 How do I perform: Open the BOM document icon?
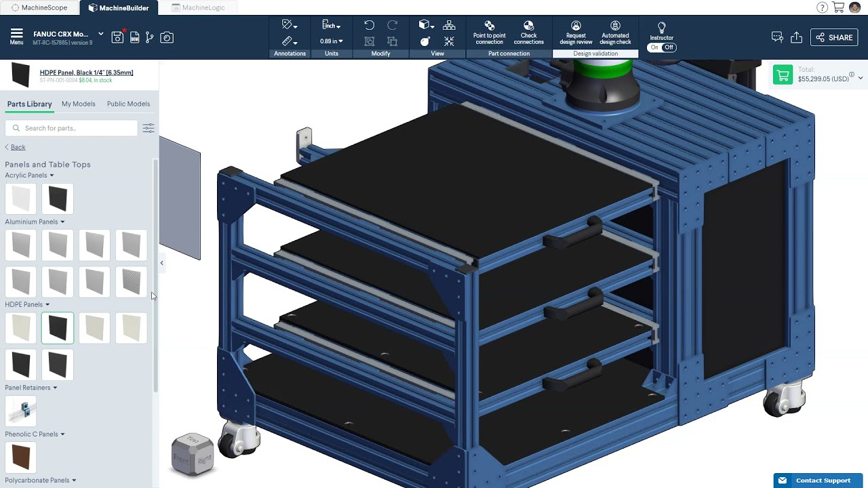point(134,37)
